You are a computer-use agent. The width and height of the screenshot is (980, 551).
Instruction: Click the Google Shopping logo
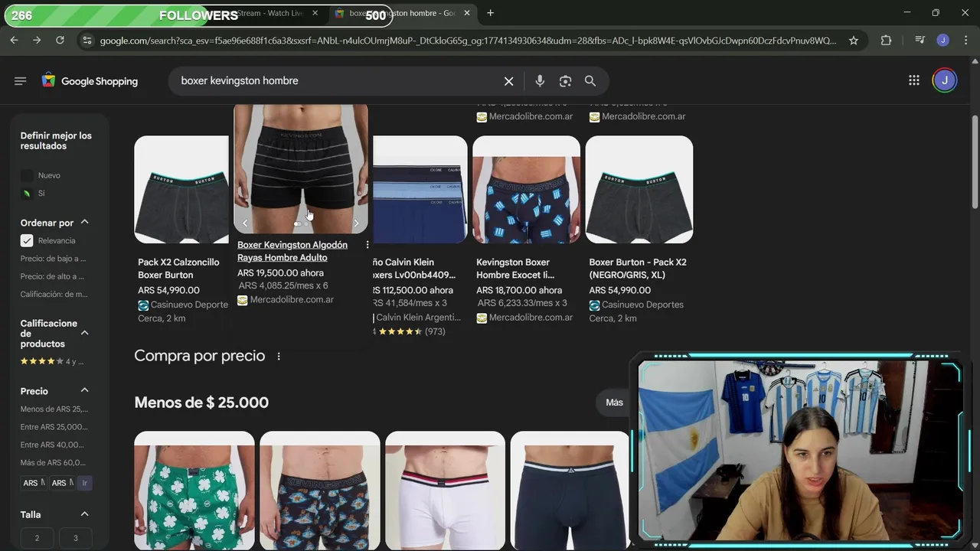pyautogui.click(x=90, y=81)
